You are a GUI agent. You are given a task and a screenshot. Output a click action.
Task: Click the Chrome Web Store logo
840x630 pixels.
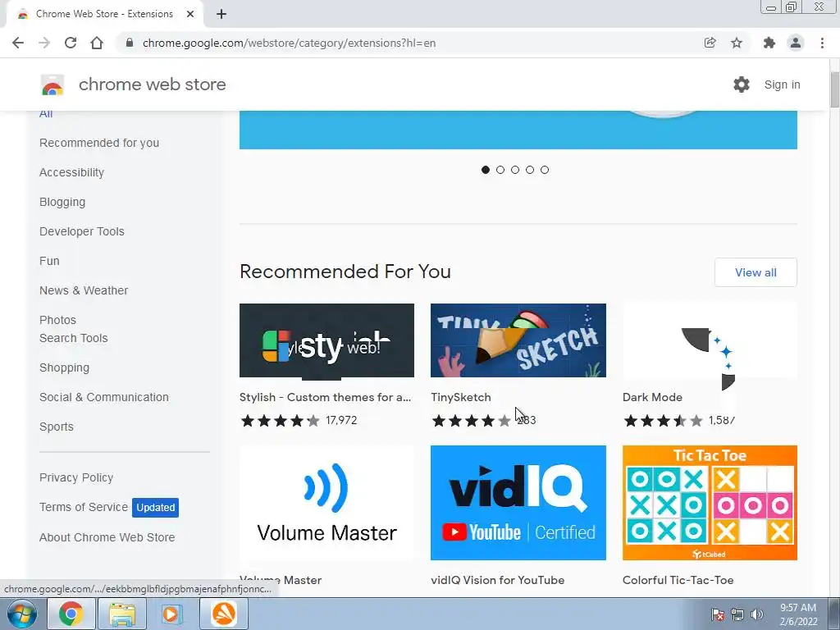pyautogui.click(x=52, y=84)
